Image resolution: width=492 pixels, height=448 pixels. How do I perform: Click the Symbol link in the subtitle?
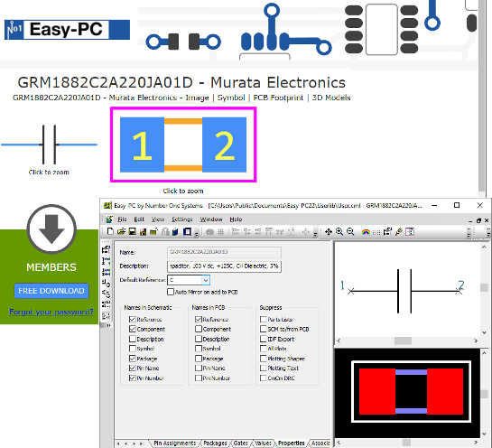tap(231, 98)
